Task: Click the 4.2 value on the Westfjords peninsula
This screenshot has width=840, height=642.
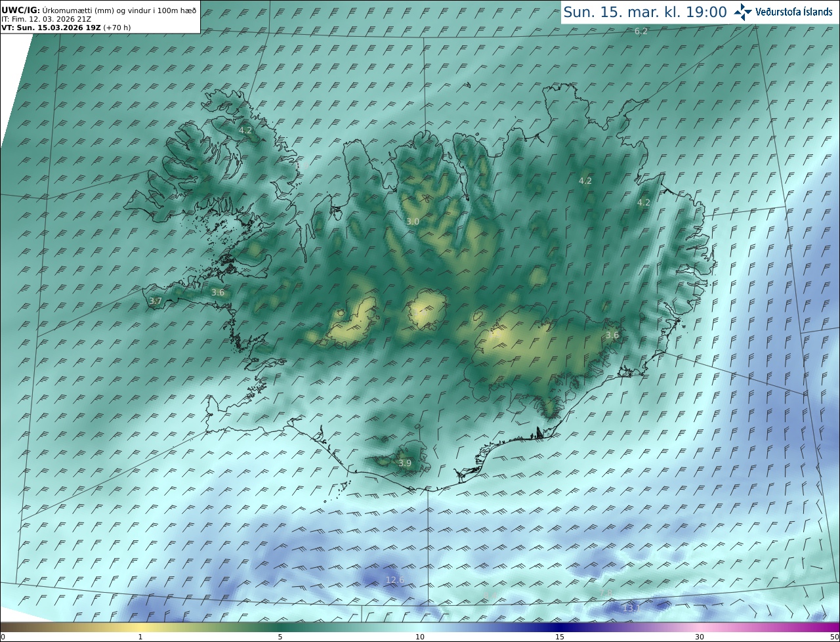Action: pos(245,130)
